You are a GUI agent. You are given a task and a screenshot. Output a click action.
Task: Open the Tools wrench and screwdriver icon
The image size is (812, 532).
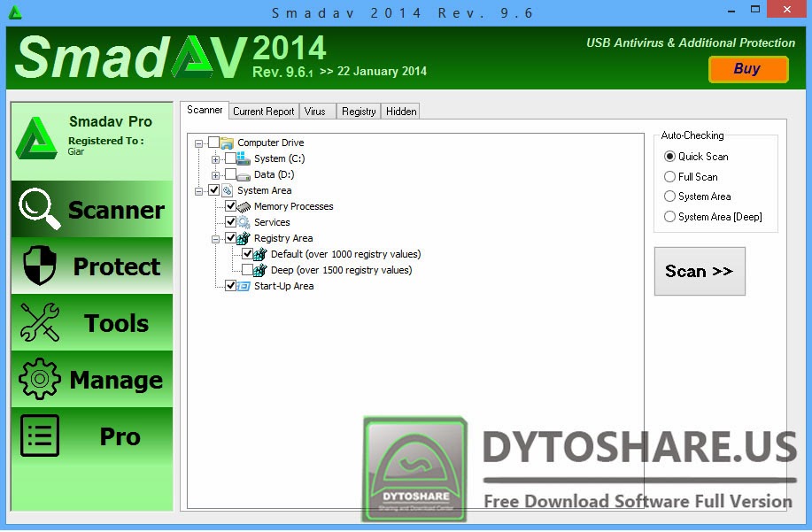pos(39,322)
